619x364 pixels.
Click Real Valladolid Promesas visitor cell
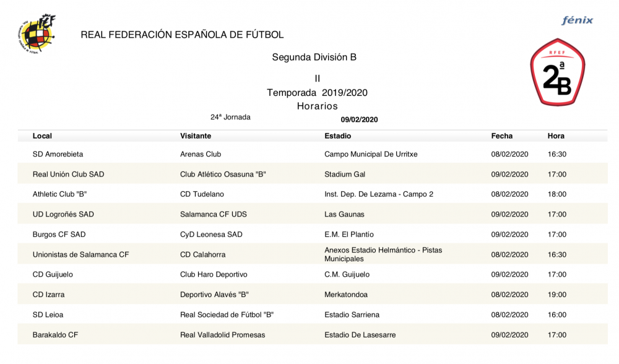pyautogui.click(x=222, y=335)
